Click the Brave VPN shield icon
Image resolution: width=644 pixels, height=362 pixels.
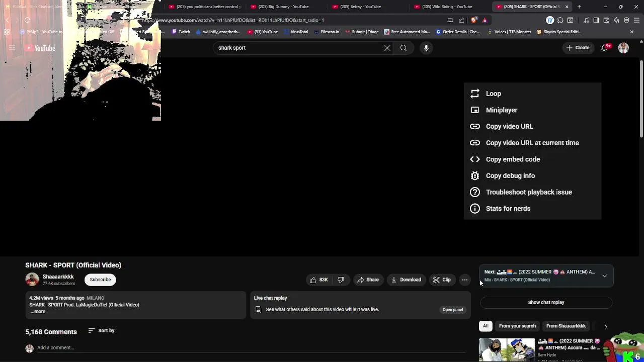(626, 20)
